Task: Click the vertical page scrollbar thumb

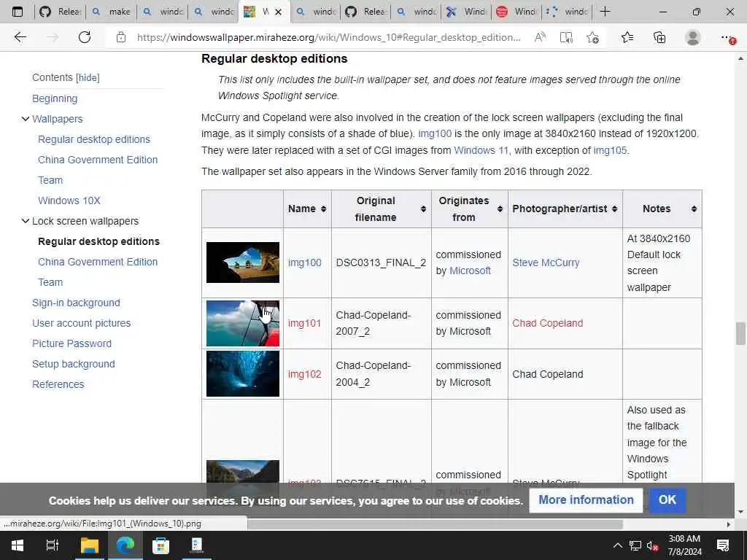Action: click(740, 333)
